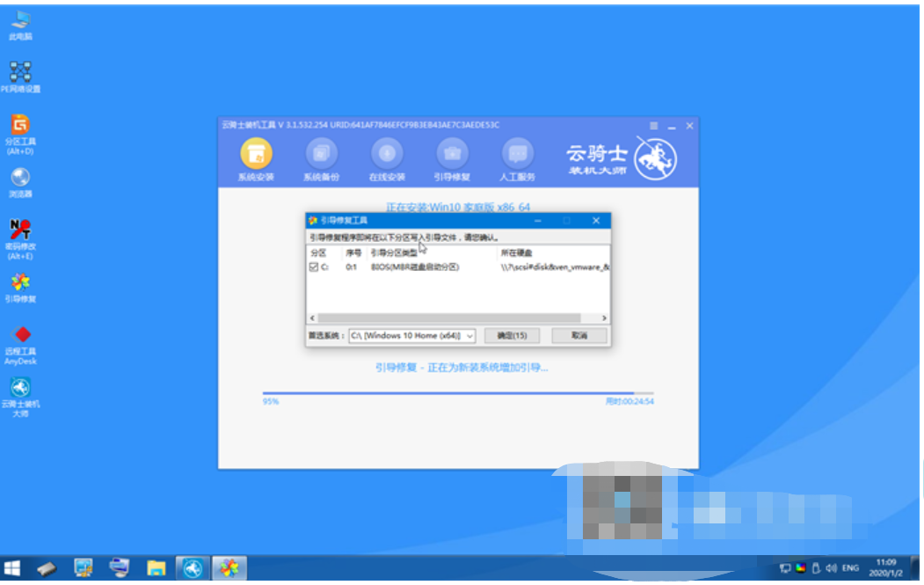Click 取消 in the boot repair dialog
This screenshot has height=585, width=924.
579,335
